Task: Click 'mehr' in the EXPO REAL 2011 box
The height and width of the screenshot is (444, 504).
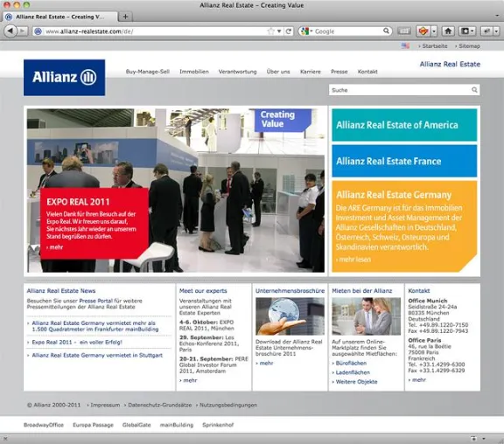Action: (x=54, y=247)
